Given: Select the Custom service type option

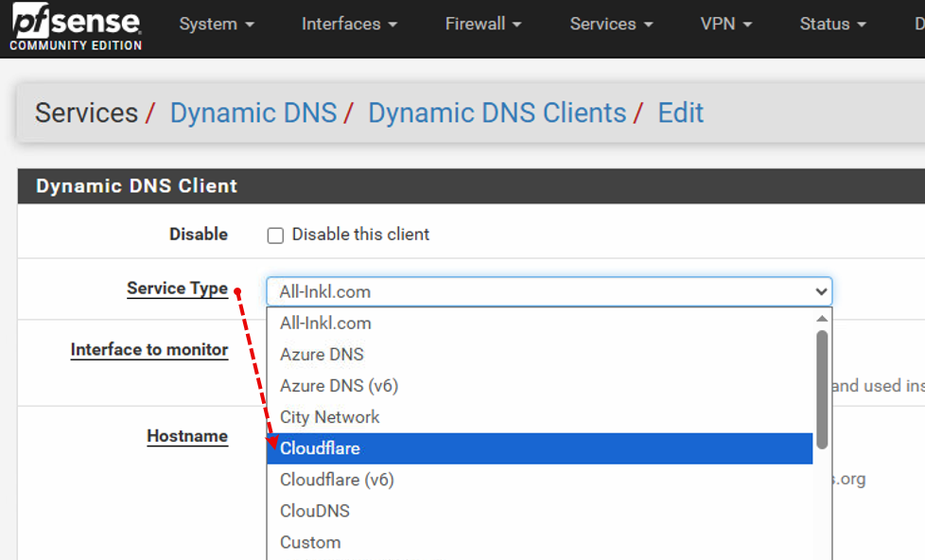Looking at the screenshot, I should tap(540, 542).
